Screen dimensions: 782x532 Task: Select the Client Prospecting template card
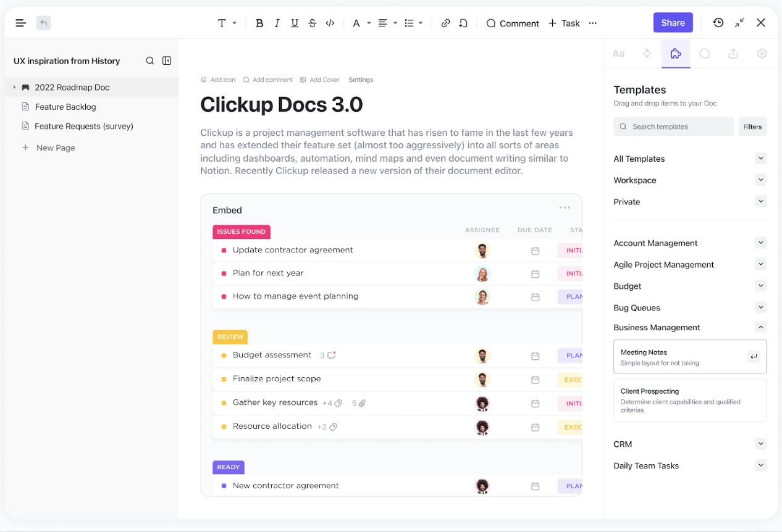(690, 400)
